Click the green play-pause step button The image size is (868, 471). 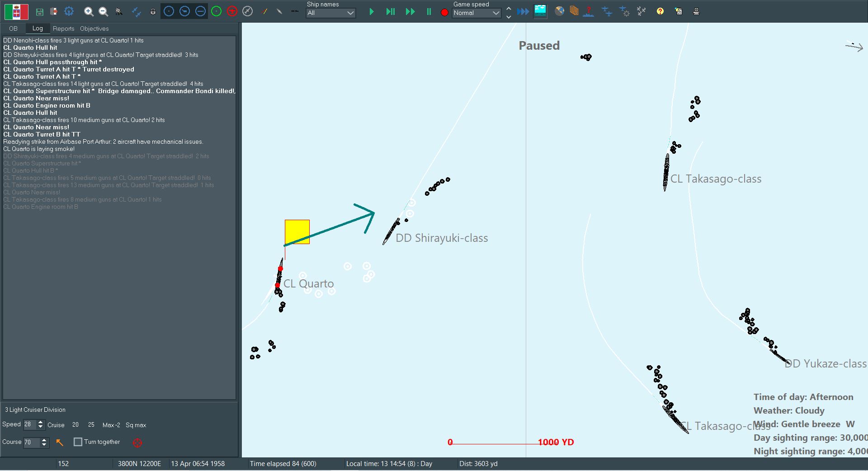(391, 12)
